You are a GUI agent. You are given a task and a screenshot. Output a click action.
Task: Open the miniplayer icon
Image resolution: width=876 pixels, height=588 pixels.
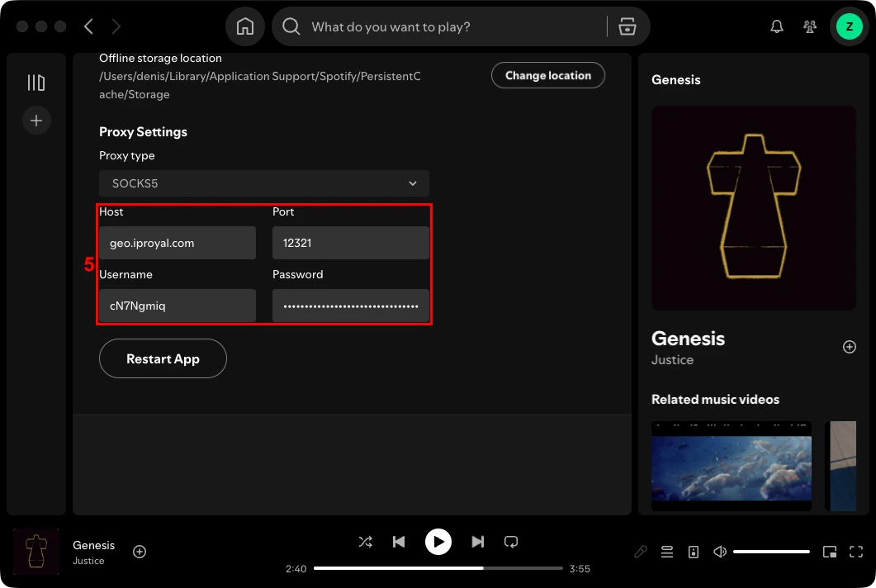[830, 552]
